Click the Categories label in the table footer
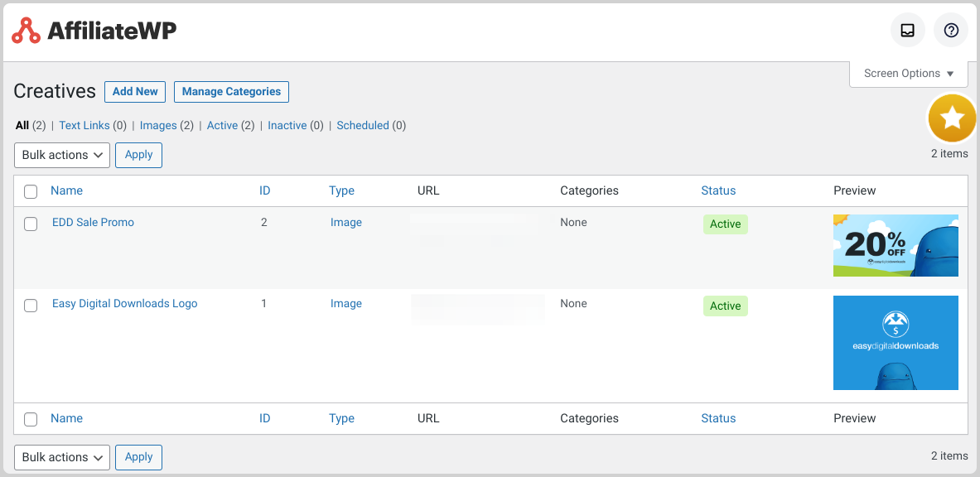The image size is (980, 477). [589, 418]
